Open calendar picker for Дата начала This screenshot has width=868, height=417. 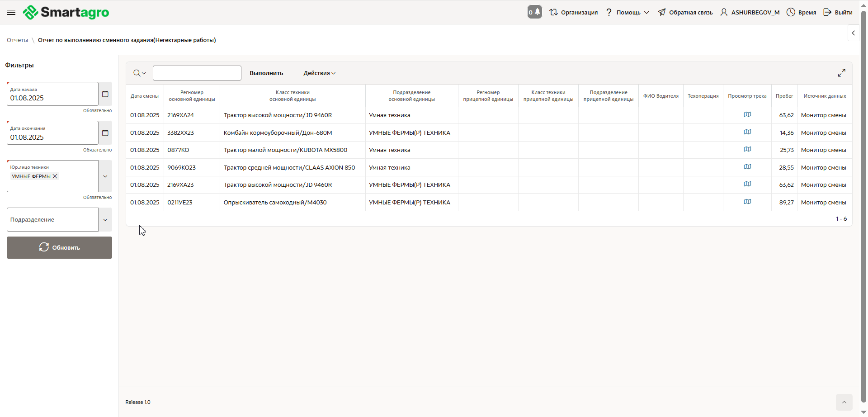[x=105, y=94]
